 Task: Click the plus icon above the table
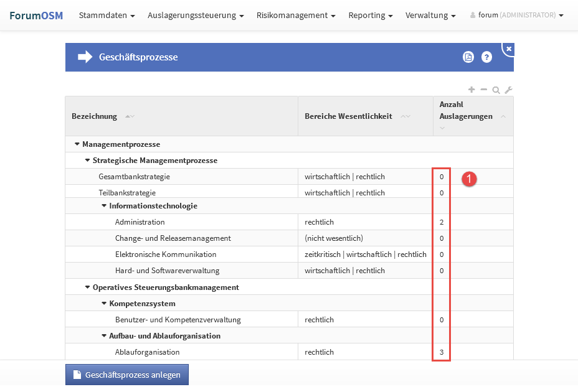point(471,90)
